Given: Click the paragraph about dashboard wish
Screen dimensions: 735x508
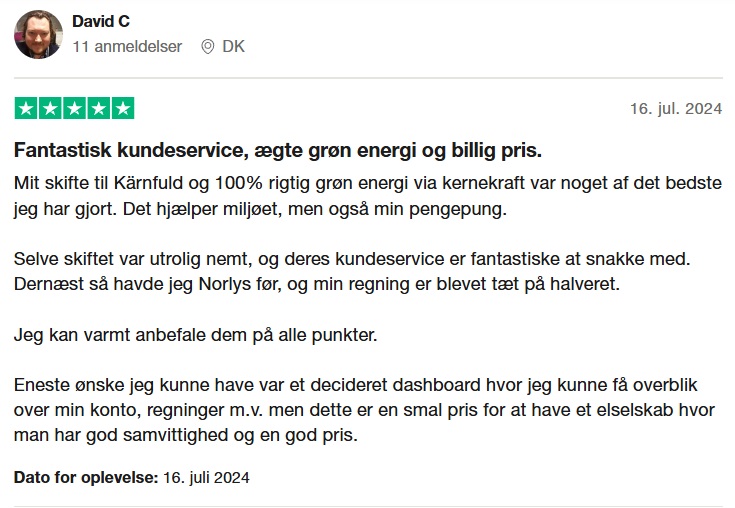Looking at the screenshot, I should pyautogui.click(x=364, y=410).
